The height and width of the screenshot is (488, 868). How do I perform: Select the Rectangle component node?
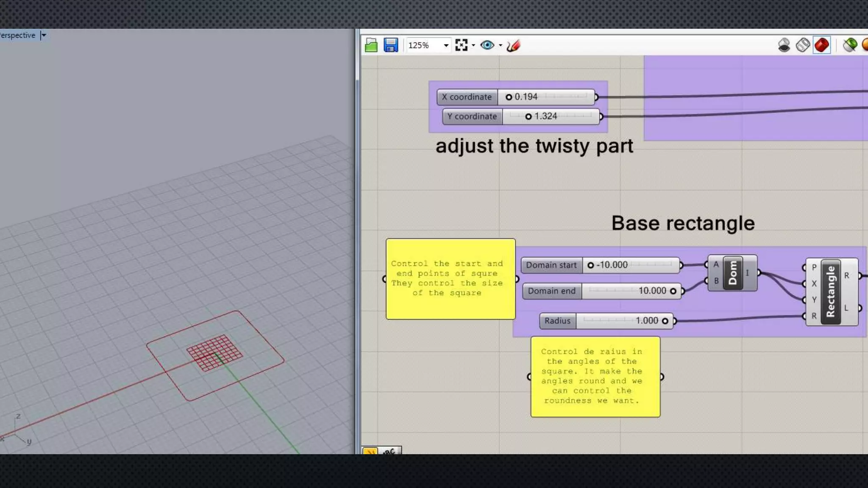click(830, 291)
